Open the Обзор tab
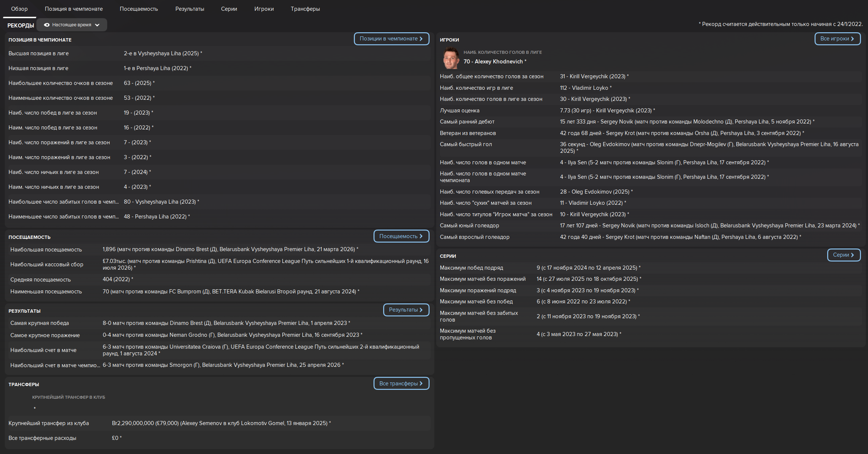The width and height of the screenshot is (868, 454). pyautogui.click(x=19, y=9)
